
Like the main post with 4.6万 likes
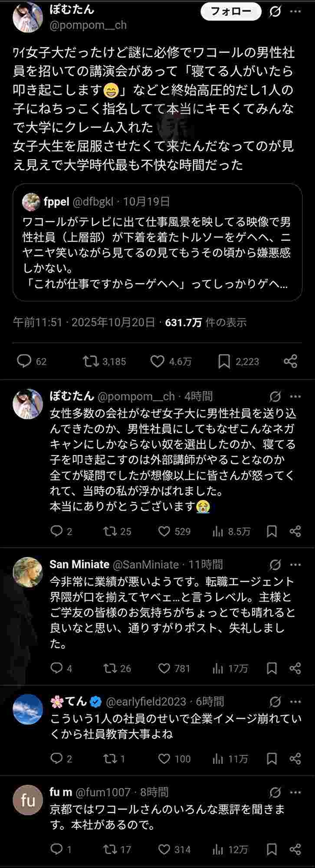pyautogui.click(x=157, y=361)
